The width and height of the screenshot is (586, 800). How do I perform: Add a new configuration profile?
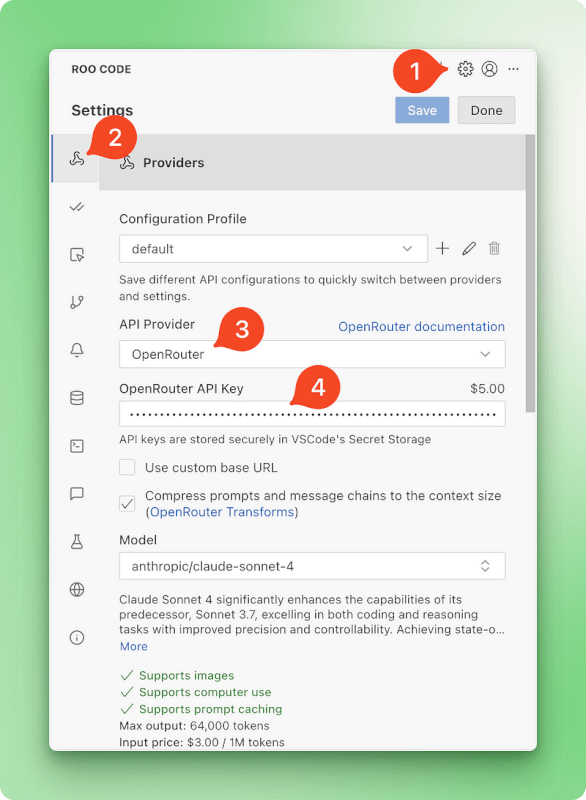coord(442,248)
